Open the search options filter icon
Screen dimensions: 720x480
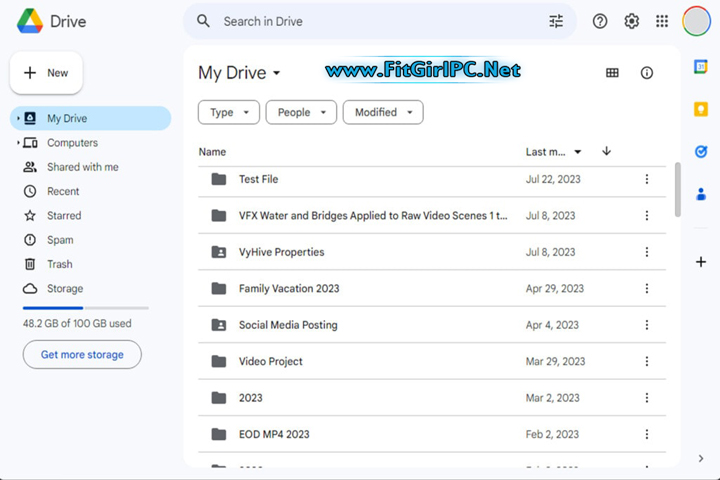(556, 21)
